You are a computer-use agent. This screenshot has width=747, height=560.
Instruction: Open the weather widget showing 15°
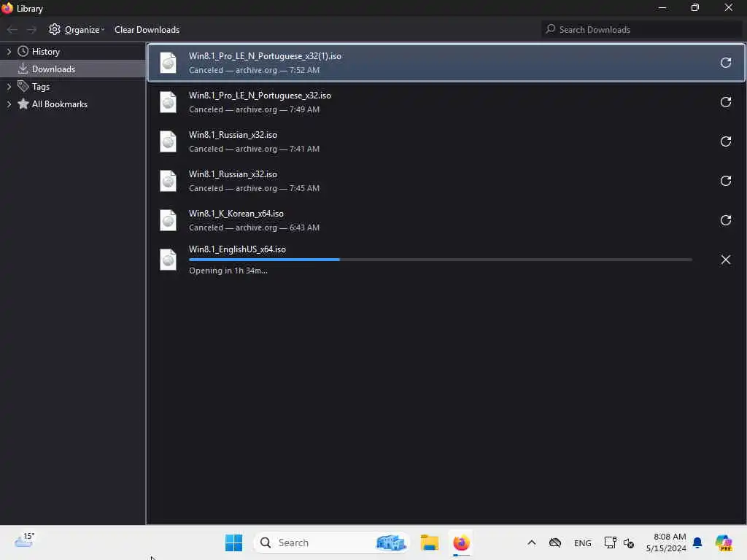tap(24, 540)
